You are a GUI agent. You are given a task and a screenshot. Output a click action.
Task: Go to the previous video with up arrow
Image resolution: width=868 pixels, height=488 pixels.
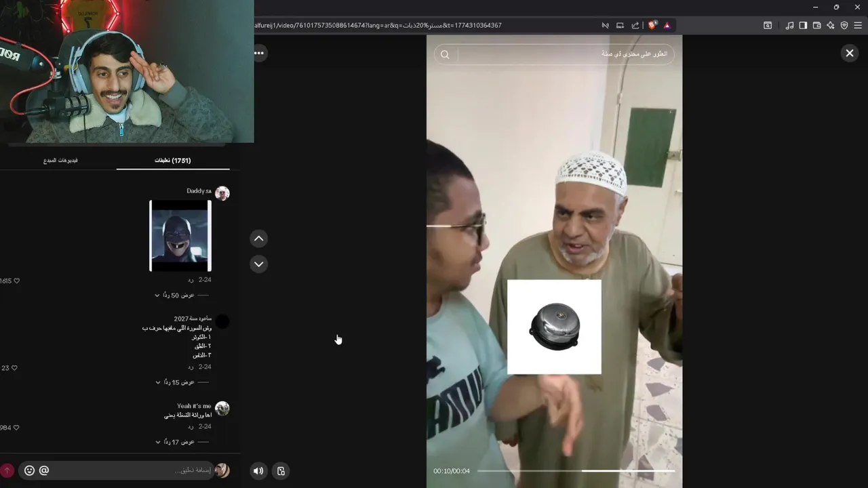tap(258, 239)
